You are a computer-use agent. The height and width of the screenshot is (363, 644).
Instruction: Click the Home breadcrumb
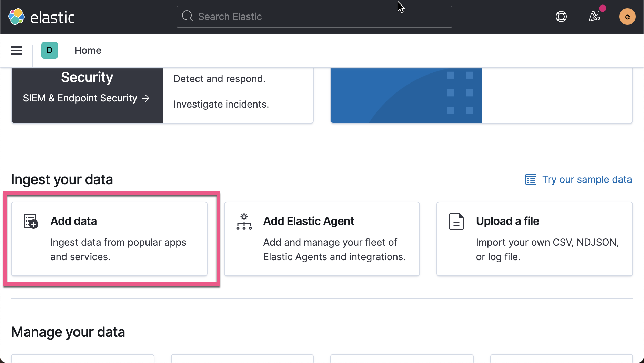(88, 50)
